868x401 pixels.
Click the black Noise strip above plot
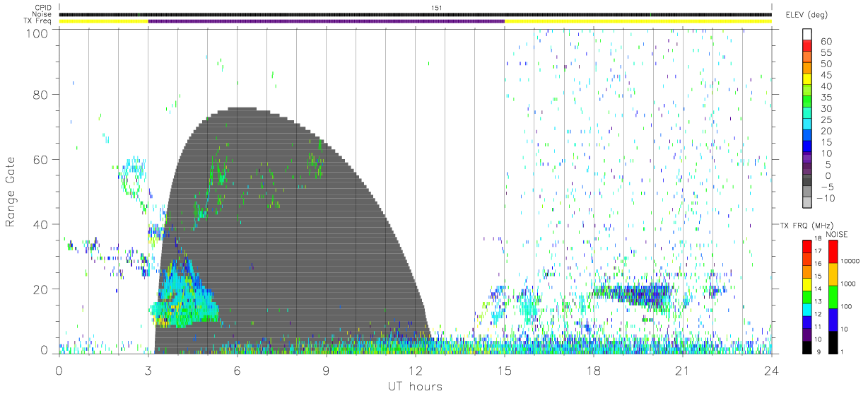pos(415,14)
